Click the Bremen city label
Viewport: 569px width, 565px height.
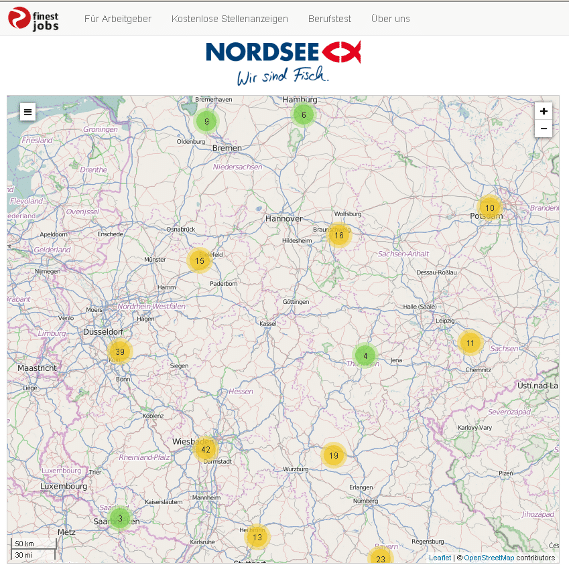point(227,148)
